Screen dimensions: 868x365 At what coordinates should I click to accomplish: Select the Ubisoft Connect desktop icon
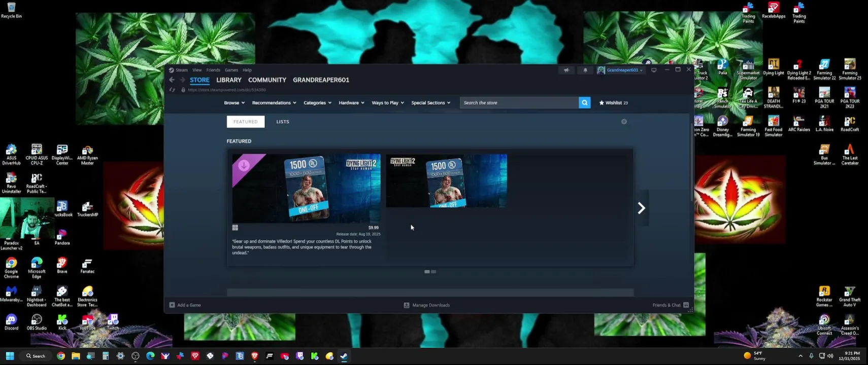824,325
